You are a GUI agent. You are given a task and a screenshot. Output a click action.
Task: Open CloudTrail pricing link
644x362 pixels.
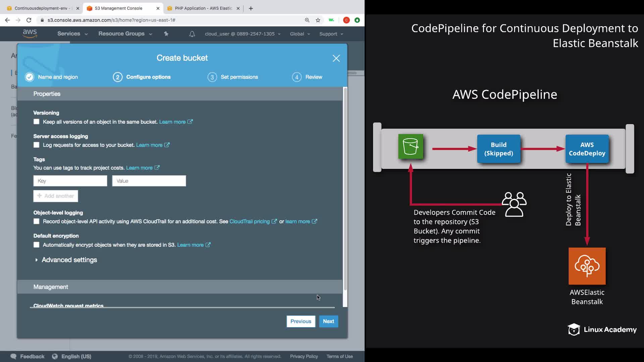(250, 222)
